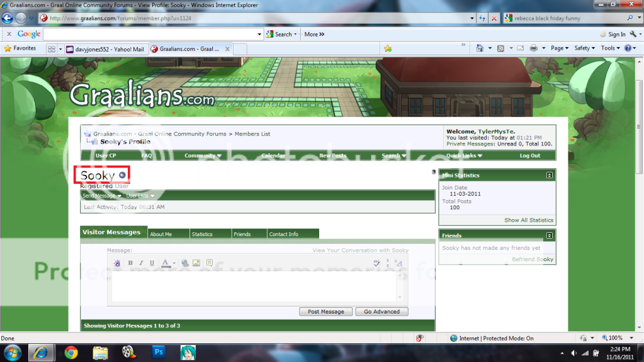
Task: Click the IE Home toolbar icon
Action: pos(480,48)
